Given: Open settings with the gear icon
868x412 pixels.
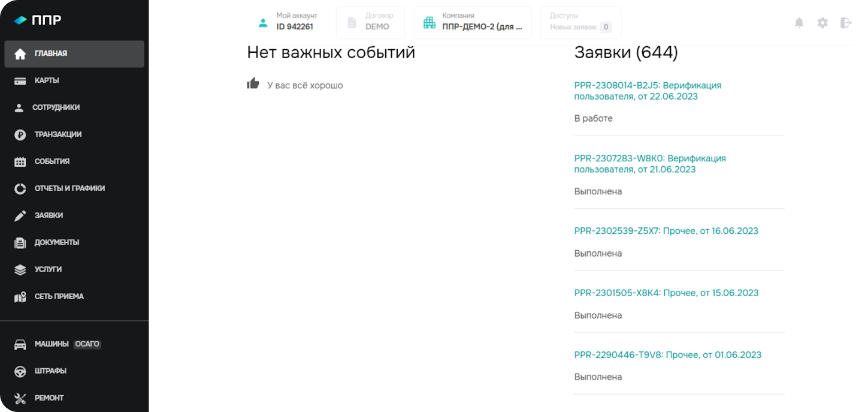Looking at the screenshot, I should [822, 22].
